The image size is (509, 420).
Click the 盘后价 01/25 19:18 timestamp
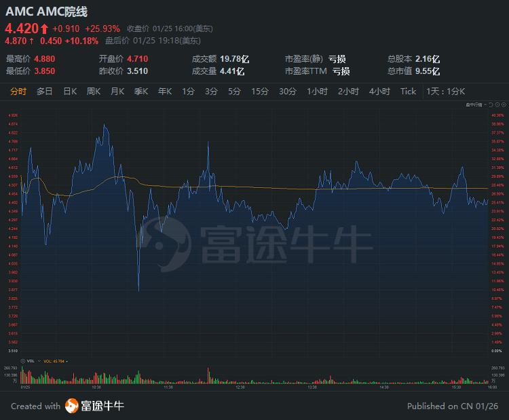pyautogui.click(x=153, y=41)
